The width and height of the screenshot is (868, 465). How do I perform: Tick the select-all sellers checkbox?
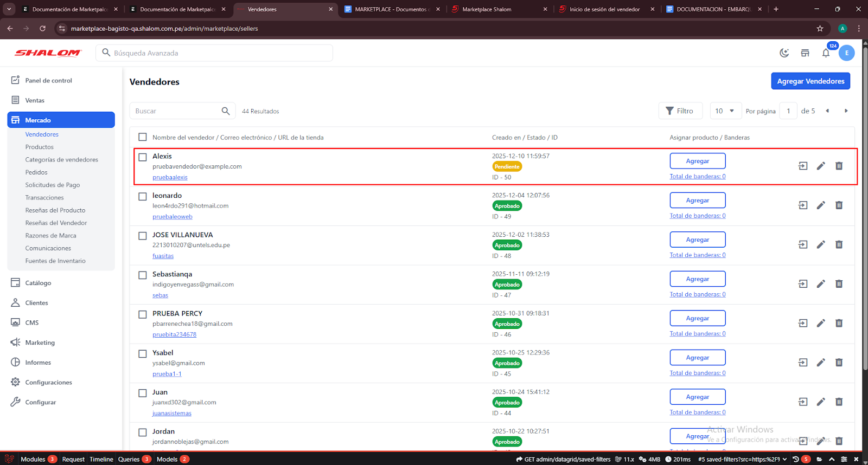pos(143,137)
